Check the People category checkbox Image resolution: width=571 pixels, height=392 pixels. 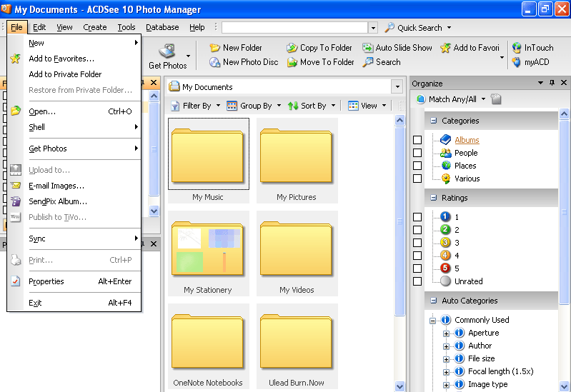point(417,153)
